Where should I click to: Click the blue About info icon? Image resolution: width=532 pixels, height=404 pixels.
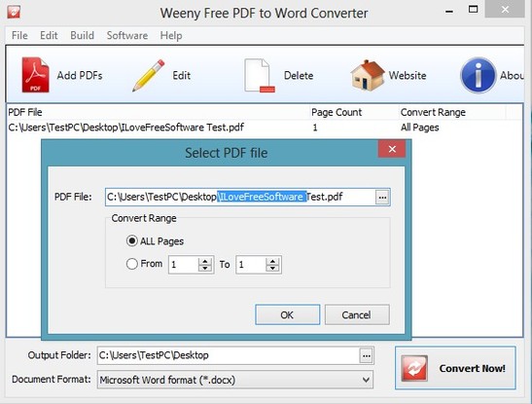(x=479, y=75)
